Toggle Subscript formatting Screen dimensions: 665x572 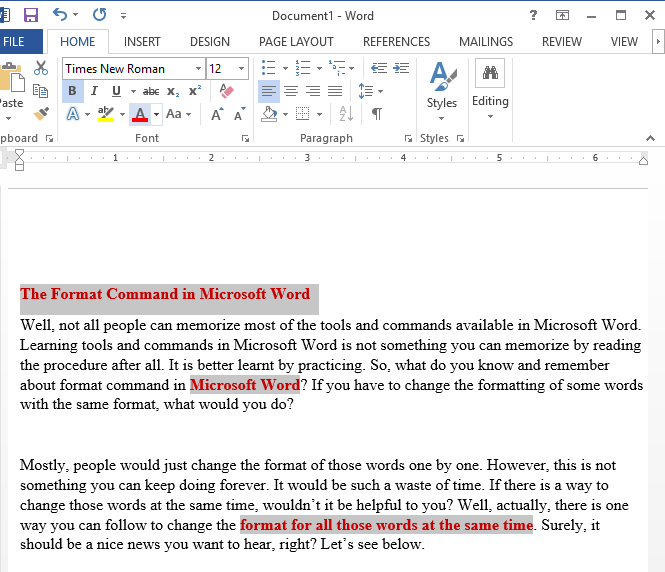tap(173, 91)
